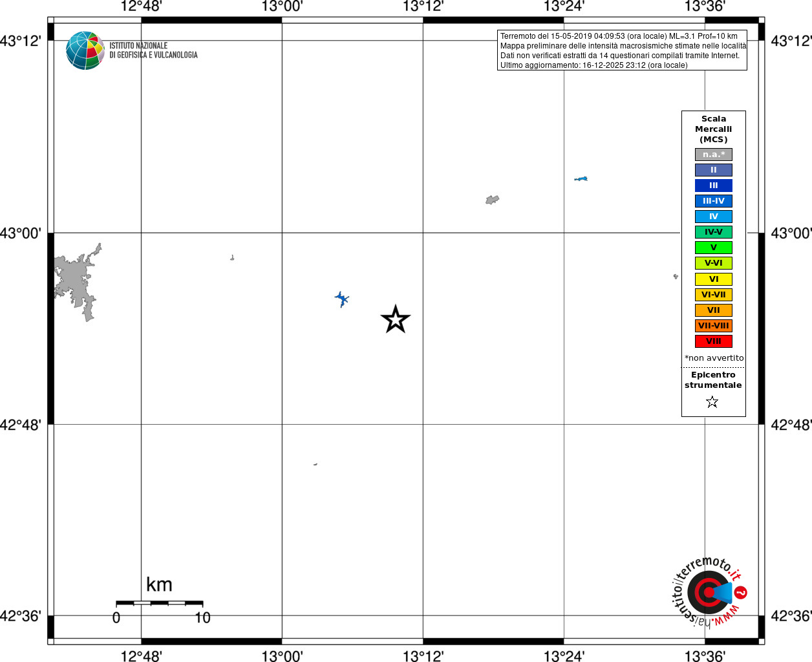Click the top axis label 13°00'

point(282,6)
